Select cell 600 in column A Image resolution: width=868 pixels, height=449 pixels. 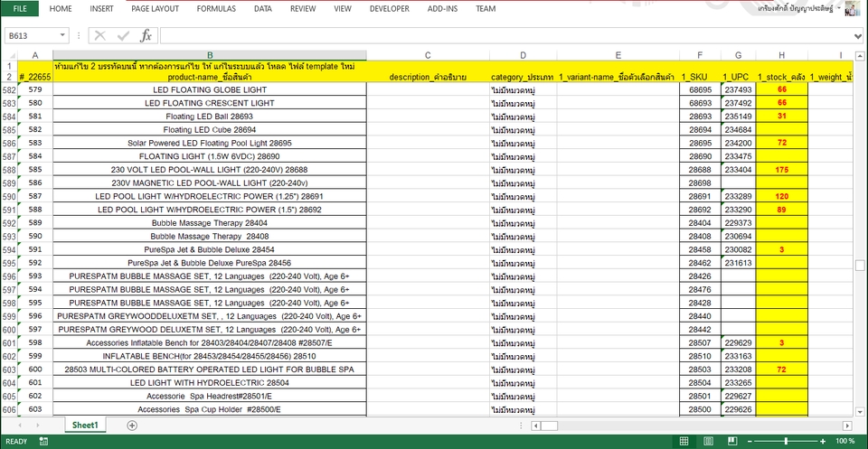click(35, 369)
